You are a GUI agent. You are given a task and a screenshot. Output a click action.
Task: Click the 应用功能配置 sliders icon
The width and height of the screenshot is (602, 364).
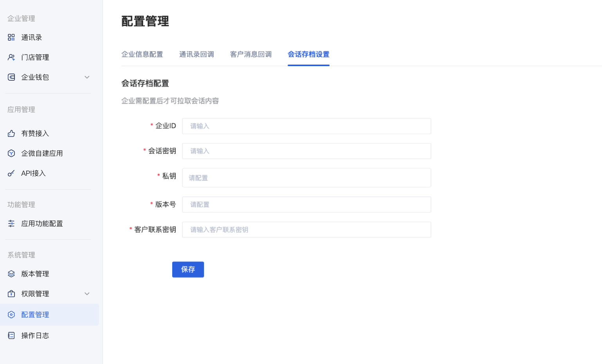(x=11, y=223)
